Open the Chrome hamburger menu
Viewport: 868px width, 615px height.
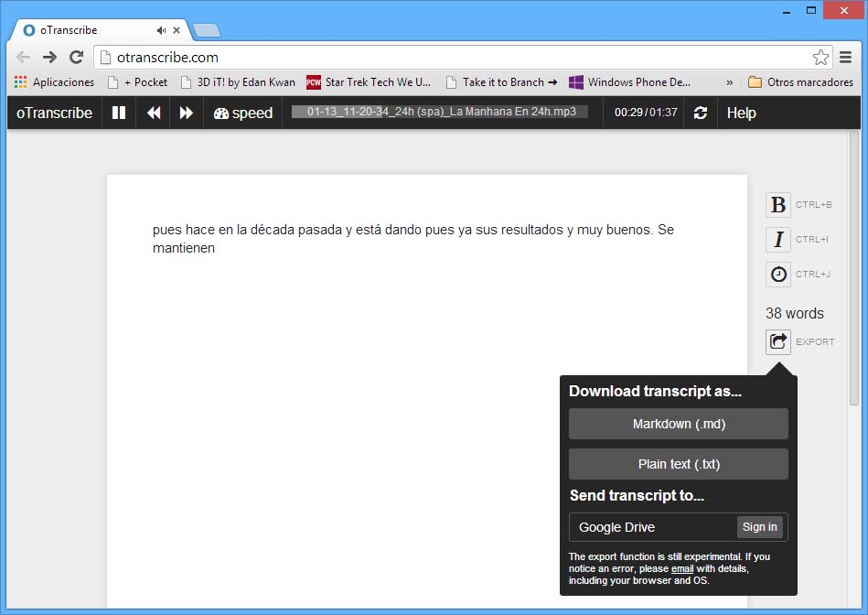click(845, 57)
